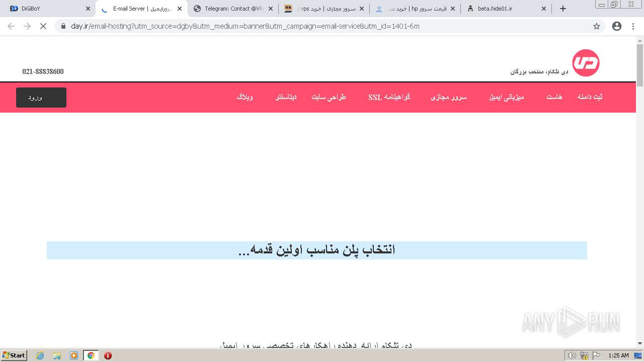Screen dimensions: 644x362
Task: Open Windows Explorer folder icon
Action: pyautogui.click(x=57, y=355)
